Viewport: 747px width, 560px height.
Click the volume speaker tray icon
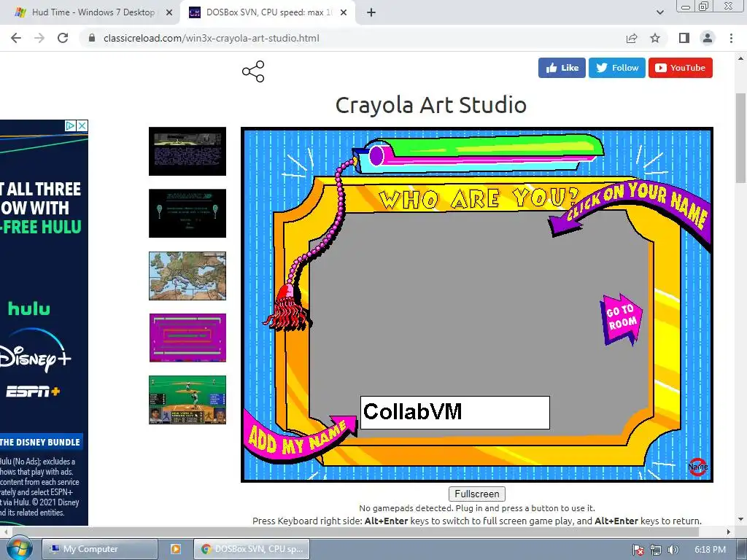[673, 550]
